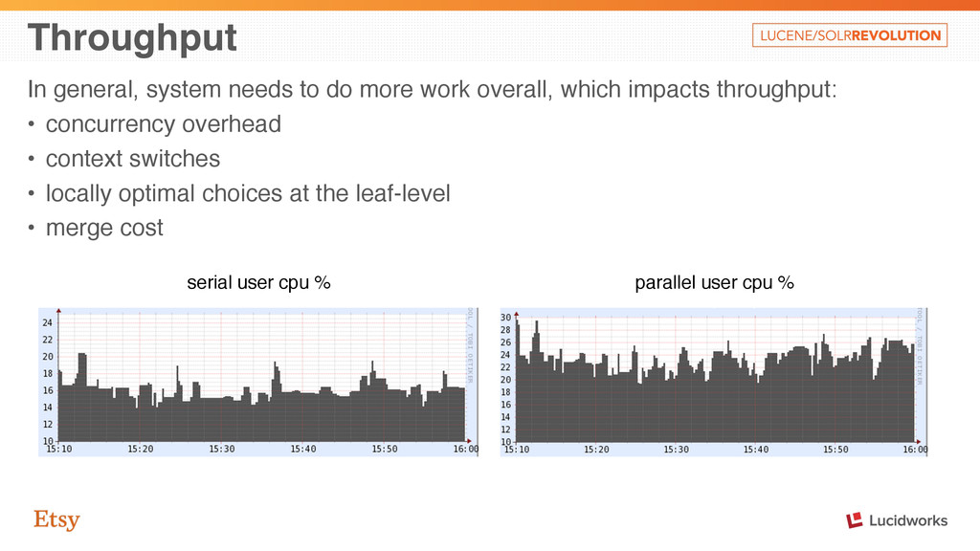Select the serial user cpu % chart

tap(258, 382)
